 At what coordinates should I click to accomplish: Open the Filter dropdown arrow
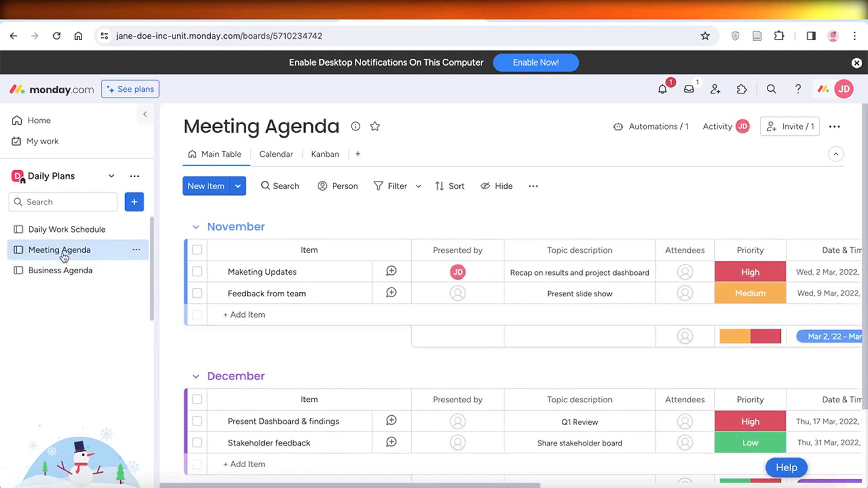(419, 186)
